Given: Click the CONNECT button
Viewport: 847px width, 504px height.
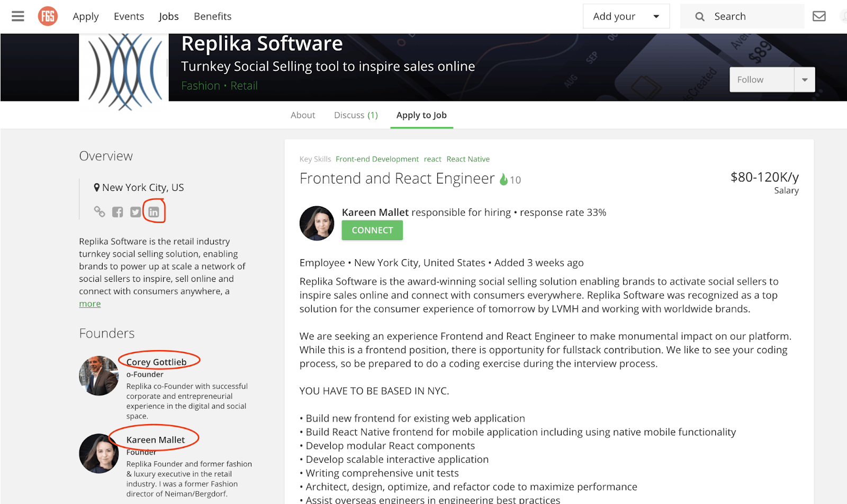Looking at the screenshot, I should [x=372, y=231].
